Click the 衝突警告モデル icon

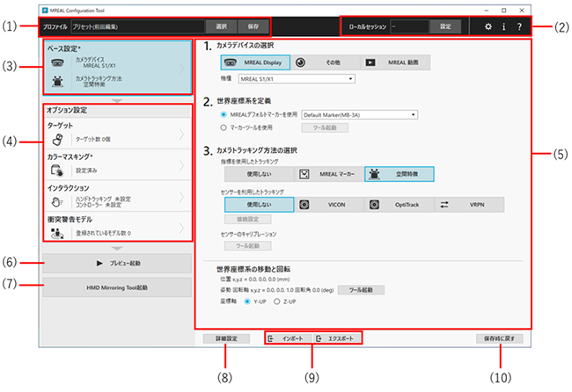(x=57, y=233)
